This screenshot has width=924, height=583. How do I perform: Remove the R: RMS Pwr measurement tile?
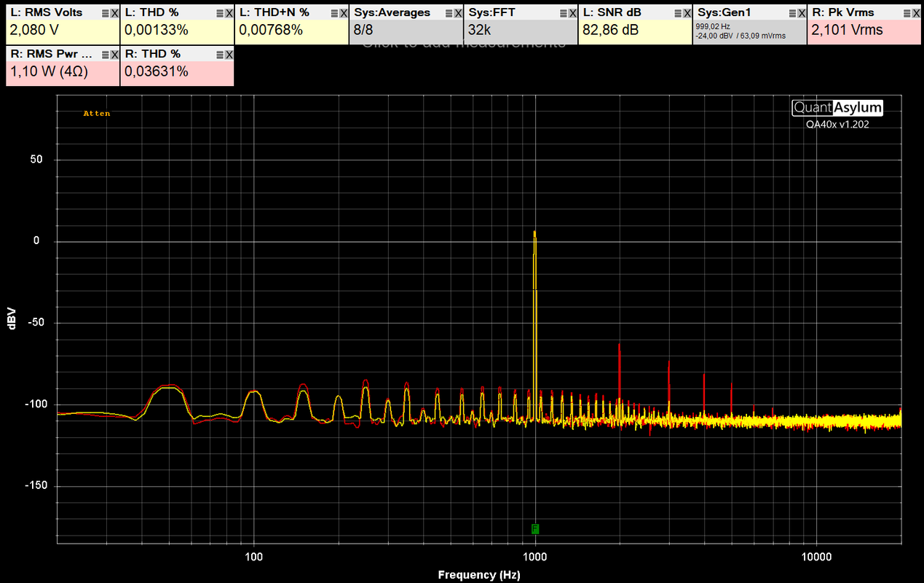pos(114,55)
